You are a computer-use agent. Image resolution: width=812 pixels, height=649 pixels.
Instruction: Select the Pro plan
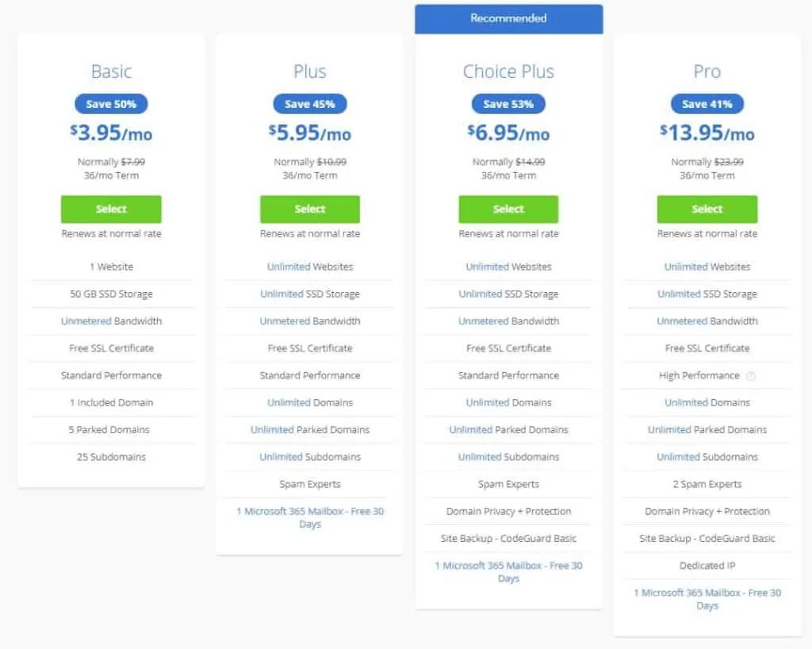[x=707, y=209]
